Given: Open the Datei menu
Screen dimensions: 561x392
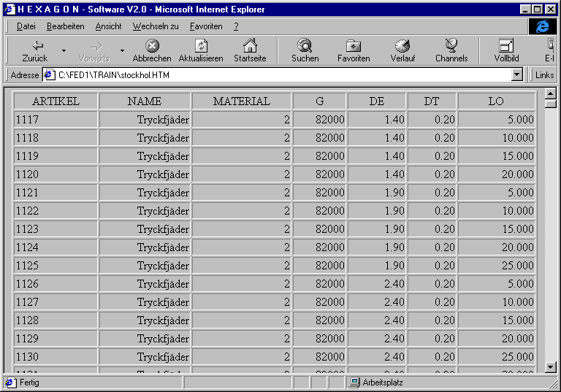Looking at the screenshot, I should pos(26,26).
